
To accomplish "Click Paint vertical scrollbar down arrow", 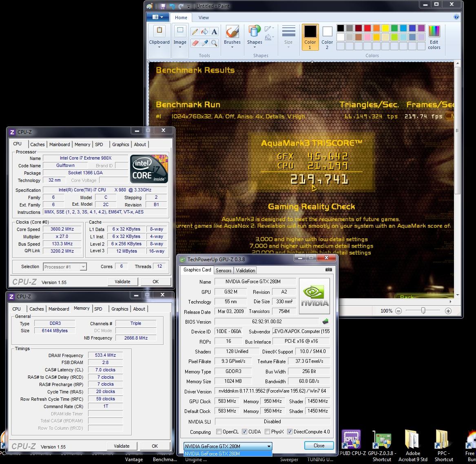I will click(458, 295).
